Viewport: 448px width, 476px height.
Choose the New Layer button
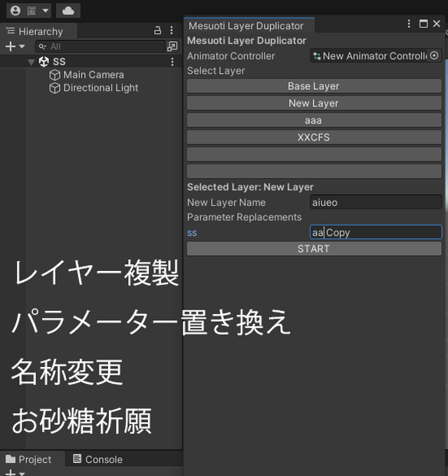[314, 103]
